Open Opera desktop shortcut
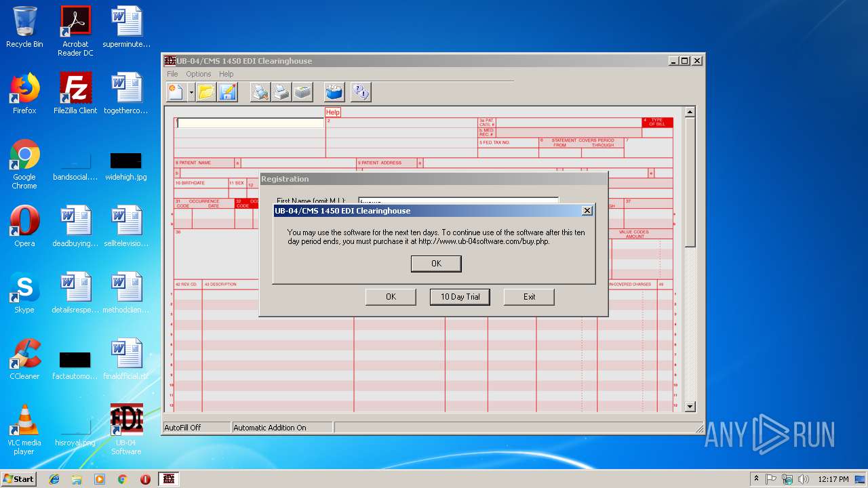Screen dimensions: 868x488 pos(24,226)
